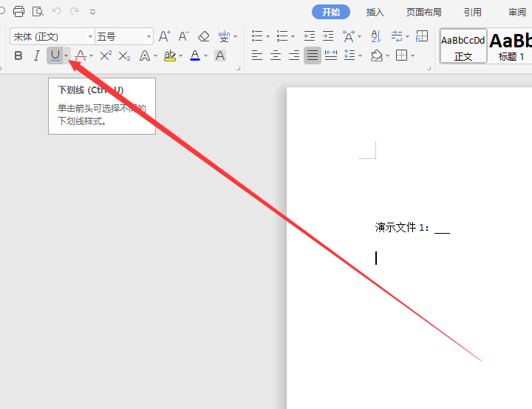Expand the bullets dropdown arrow
The height and width of the screenshot is (409, 532).
pyautogui.click(x=267, y=37)
